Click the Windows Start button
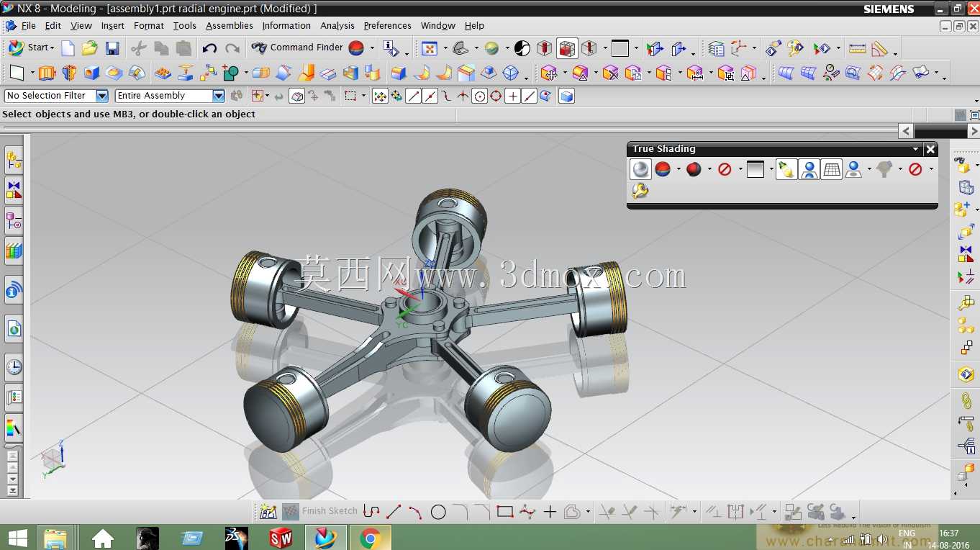This screenshot has height=550, width=980. tap(17, 538)
